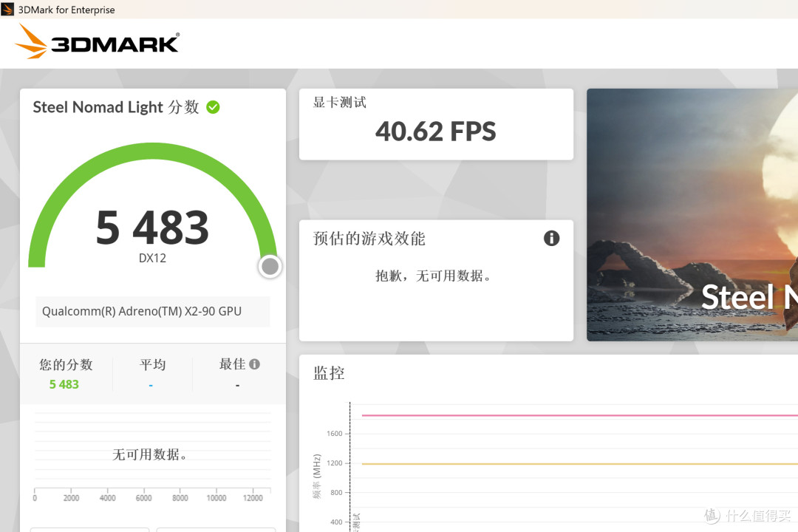Click the info icon next to 最佳

[x=254, y=364]
